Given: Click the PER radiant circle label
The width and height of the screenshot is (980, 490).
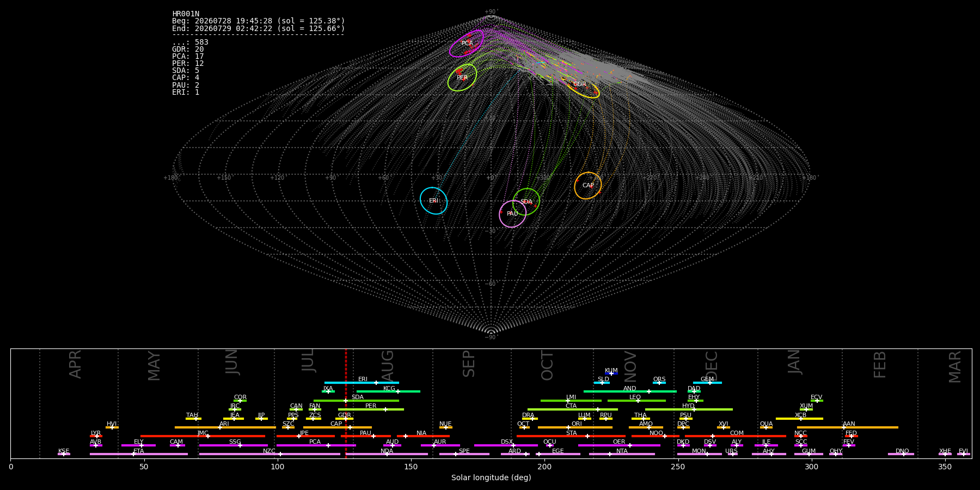Looking at the screenshot, I should [462, 78].
